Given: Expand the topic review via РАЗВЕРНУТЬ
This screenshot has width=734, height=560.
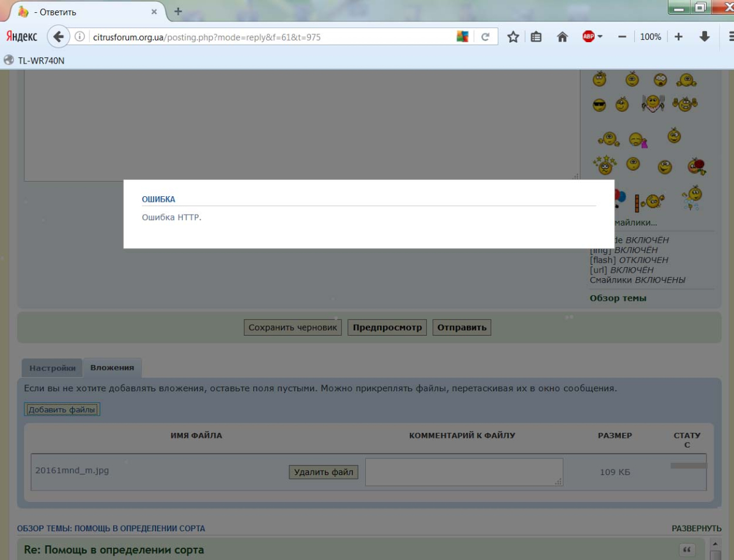Looking at the screenshot, I should coord(696,528).
